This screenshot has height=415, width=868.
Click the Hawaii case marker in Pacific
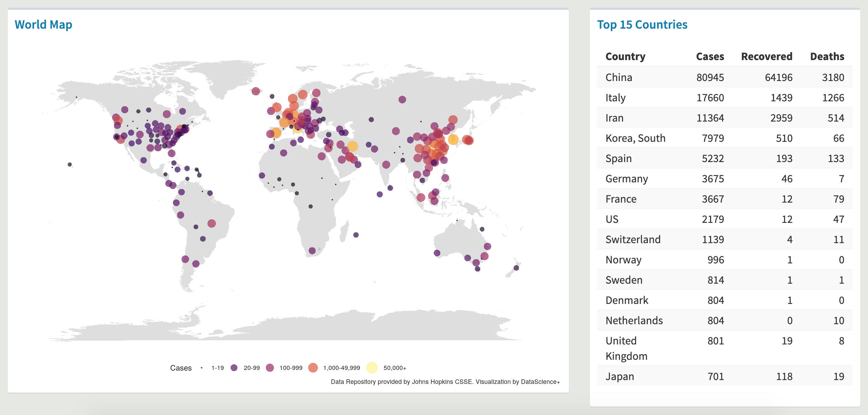click(x=70, y=164)
